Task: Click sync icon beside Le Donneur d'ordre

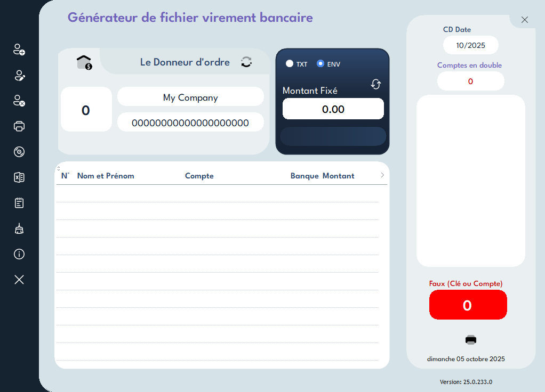Action: (246, 62)
